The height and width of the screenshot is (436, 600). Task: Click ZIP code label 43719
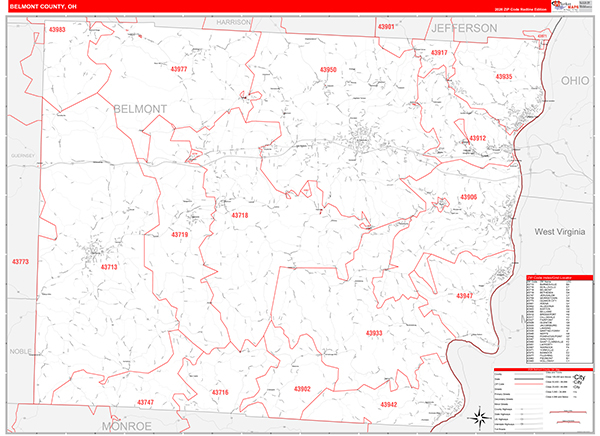click(x=179, y=235)
